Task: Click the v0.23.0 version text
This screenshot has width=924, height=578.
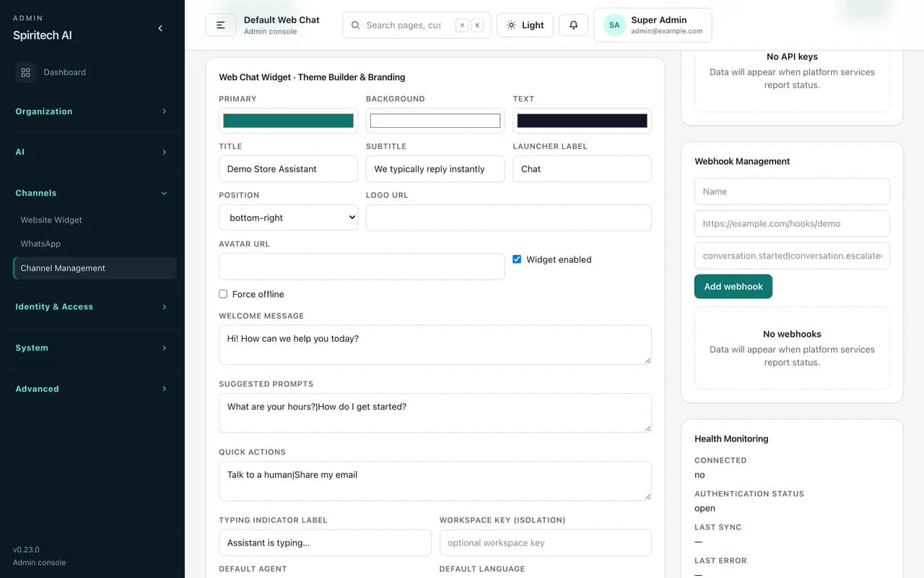Action: 26,550
